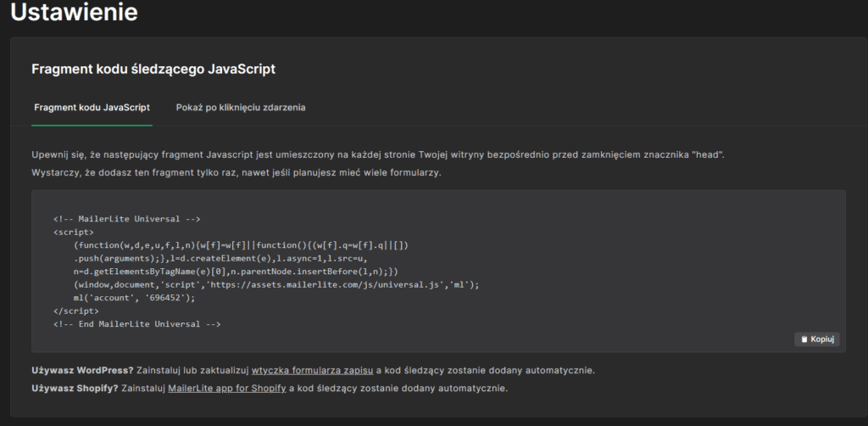Follow the MailerLite app for Shopify link

(228, 389)
